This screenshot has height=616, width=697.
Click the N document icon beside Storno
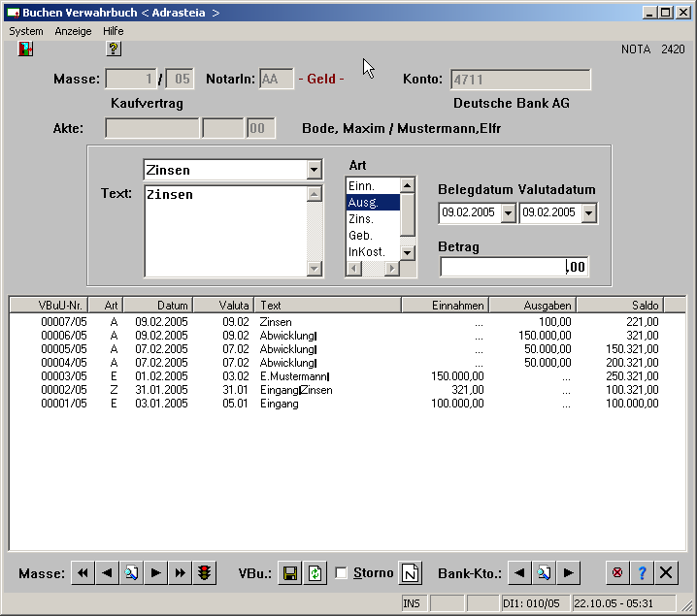click(x=412, y=573)
